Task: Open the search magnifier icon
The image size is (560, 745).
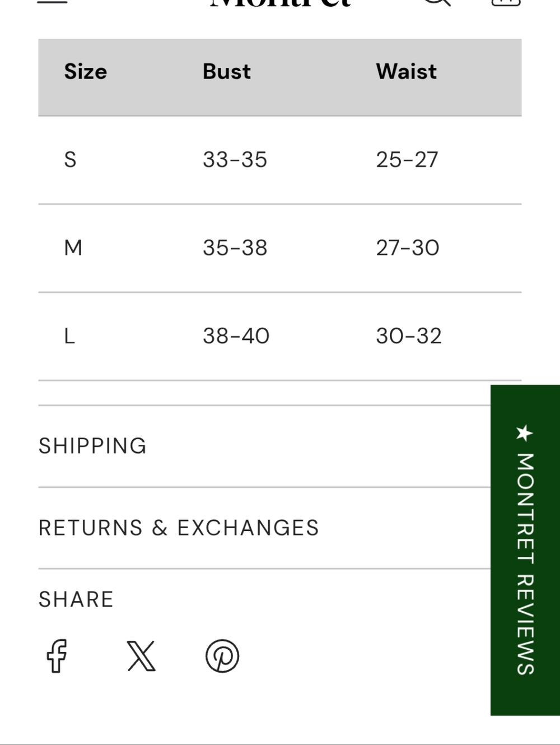Action: point(437,2)
